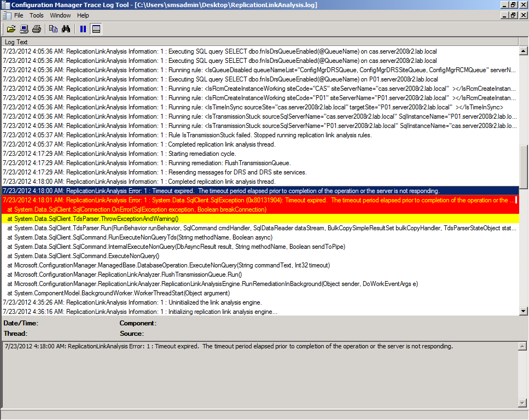The height and width of the screenshot is (420, 529).
Task: Click the Component label in details
Action: pos(138,323)
